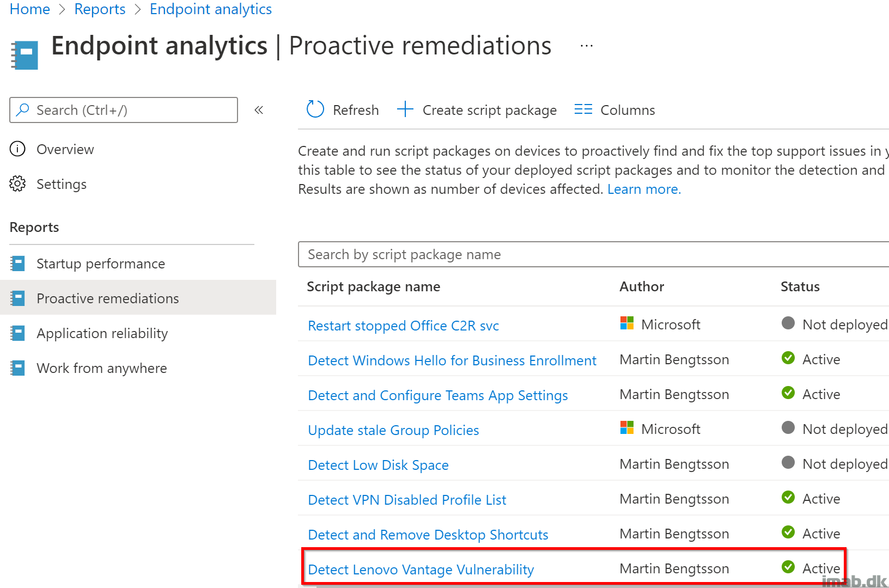Screen dimensions: 889x588
Task: Open Update stale Group Policies package
Action: [x=393, y=430]
